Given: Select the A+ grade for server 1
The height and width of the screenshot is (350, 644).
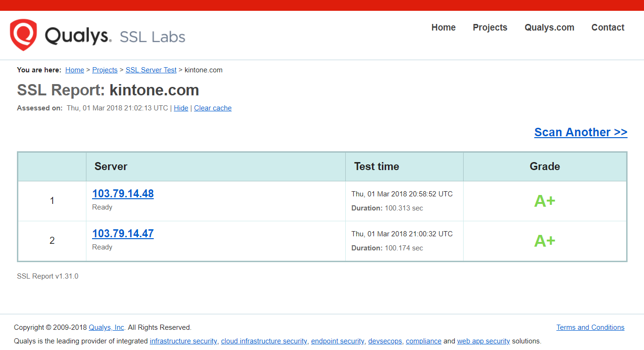Looking at the screenshot, I should 545,201.
